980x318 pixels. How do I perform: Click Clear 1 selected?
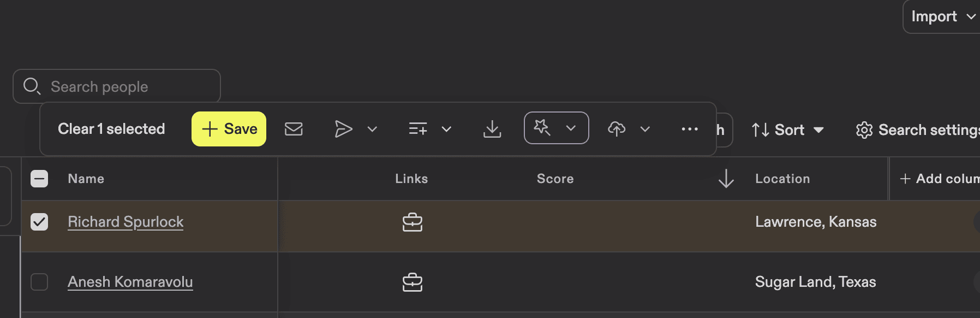click(111, 129)
